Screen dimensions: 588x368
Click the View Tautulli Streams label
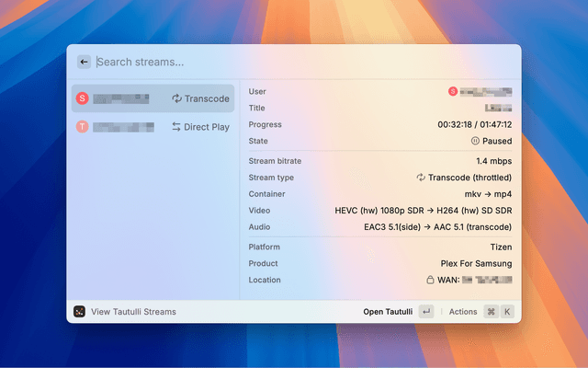click(x=133, y=312)
